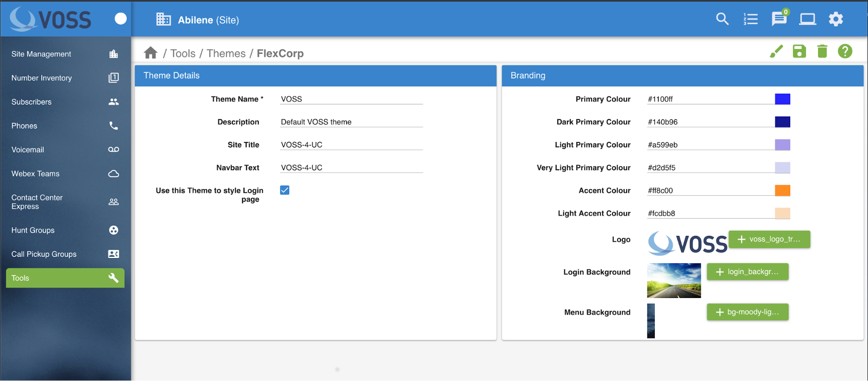Click the Light Primary Colour hex field
Screen dimensions: 868x381
(x=711, y=145)
